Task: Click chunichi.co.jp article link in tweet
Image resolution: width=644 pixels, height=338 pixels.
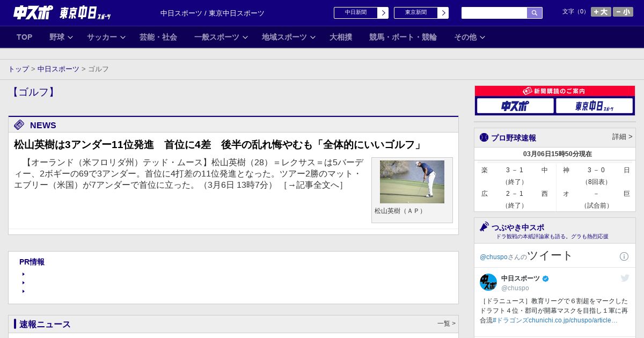Action: (573, 320)
